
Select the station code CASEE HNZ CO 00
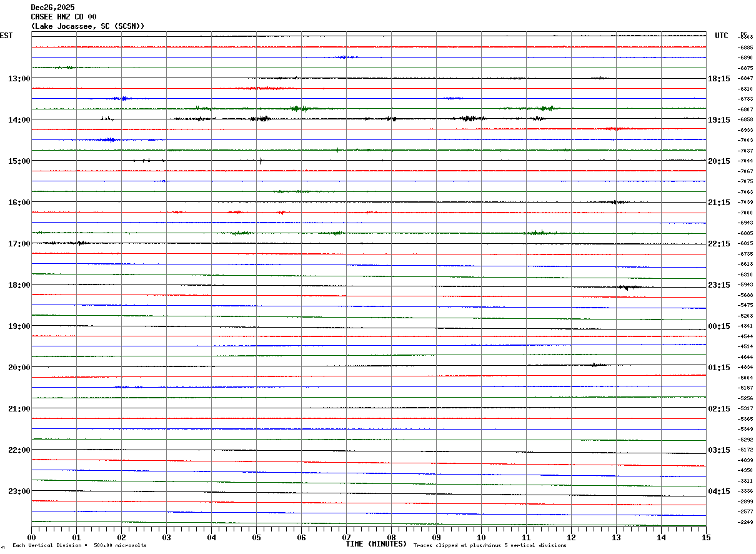click(x=64, y=17)
